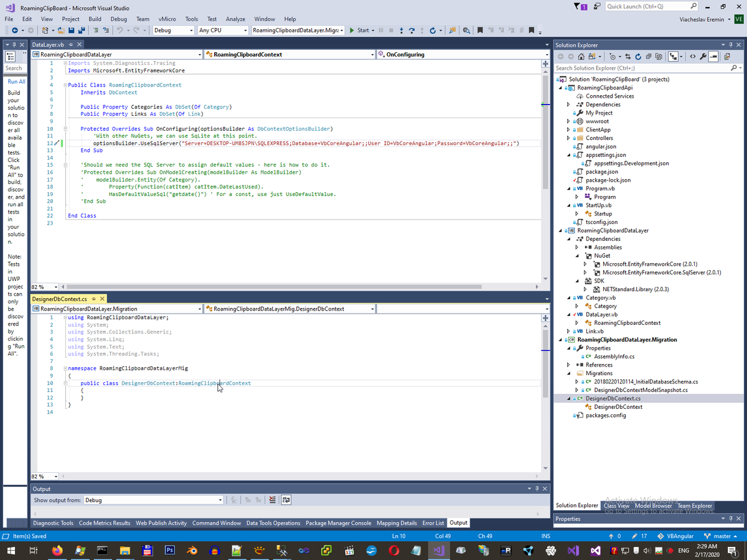Expand the Controllers folder
This screenshot has width=747, height=560.
tap(568, 138)
